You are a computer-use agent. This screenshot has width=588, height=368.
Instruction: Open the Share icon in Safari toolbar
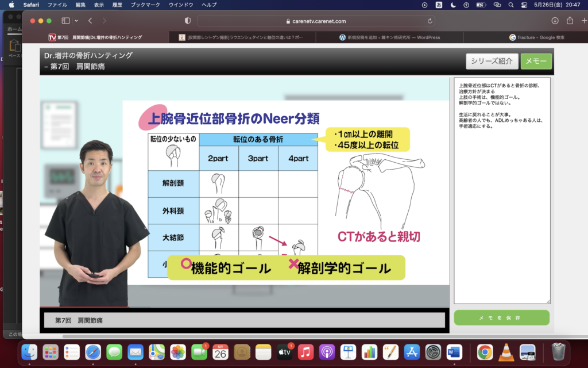pyautogui.click(x=570, y=21)
